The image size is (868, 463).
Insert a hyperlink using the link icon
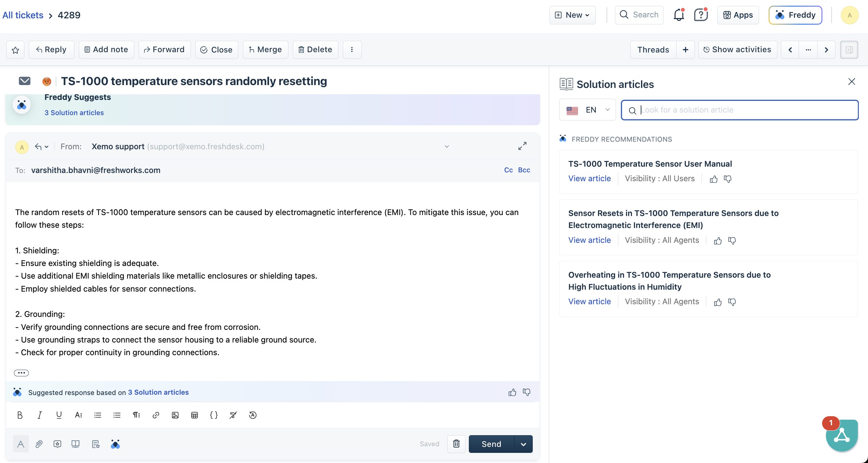pyautogui.click(x=156, y=415)
